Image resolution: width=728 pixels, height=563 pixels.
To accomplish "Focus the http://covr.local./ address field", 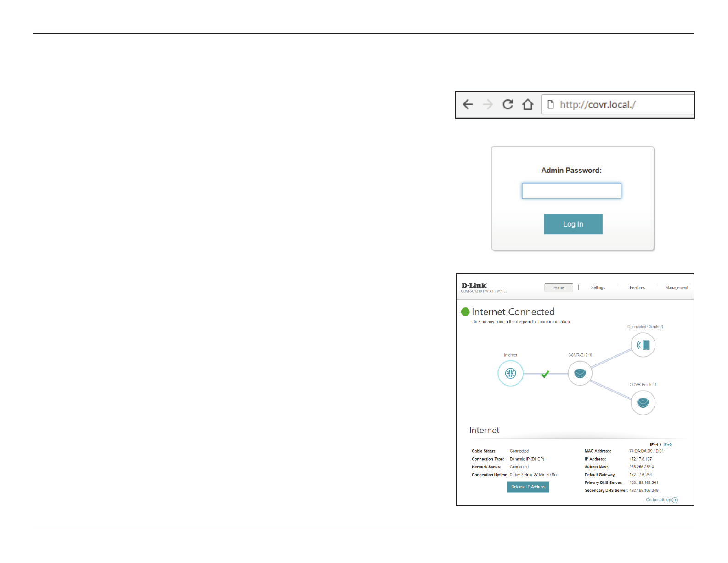I will [x=618, y=104].
